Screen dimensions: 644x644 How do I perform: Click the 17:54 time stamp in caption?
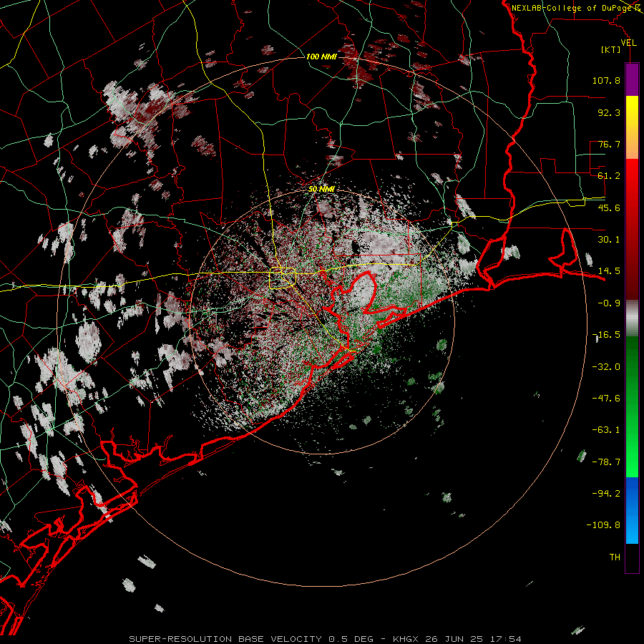[505, 639]
